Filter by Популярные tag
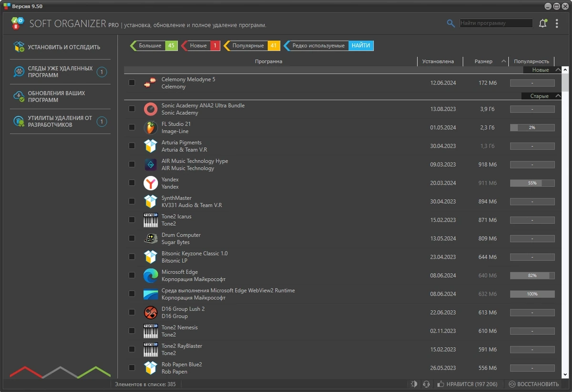Screen dimensions: 572x392 [251, 46]
